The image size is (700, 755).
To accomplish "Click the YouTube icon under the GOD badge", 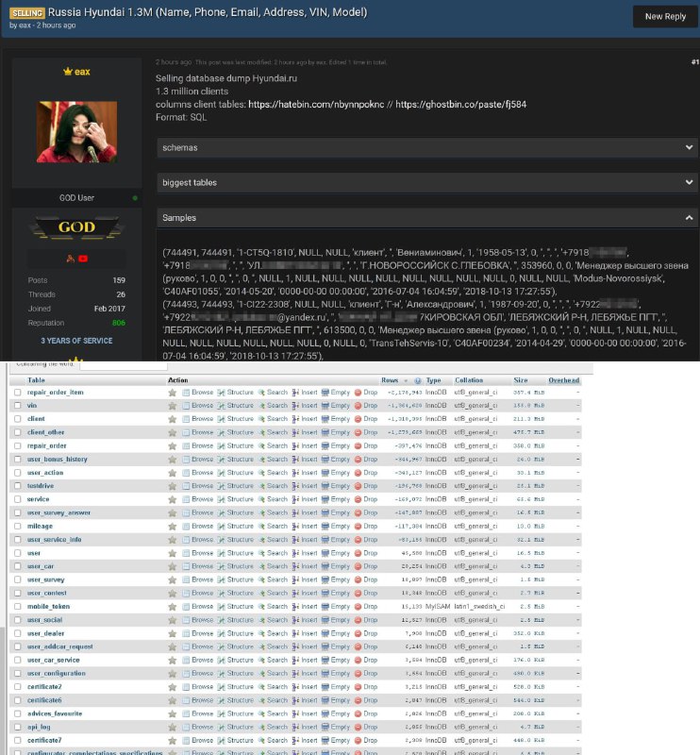I will [83, 258].
